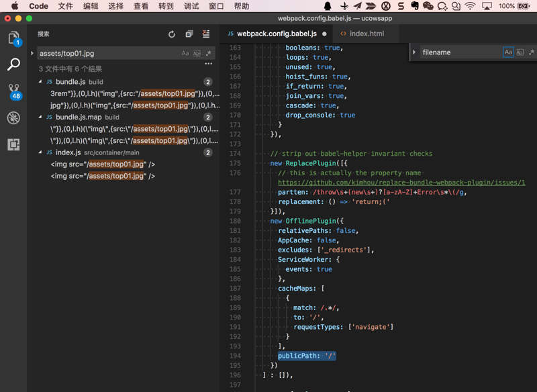Toggle match case in sidebar search box
Image resolution: width=537 pixels, height=392 pixels.
tap(185, 53)
